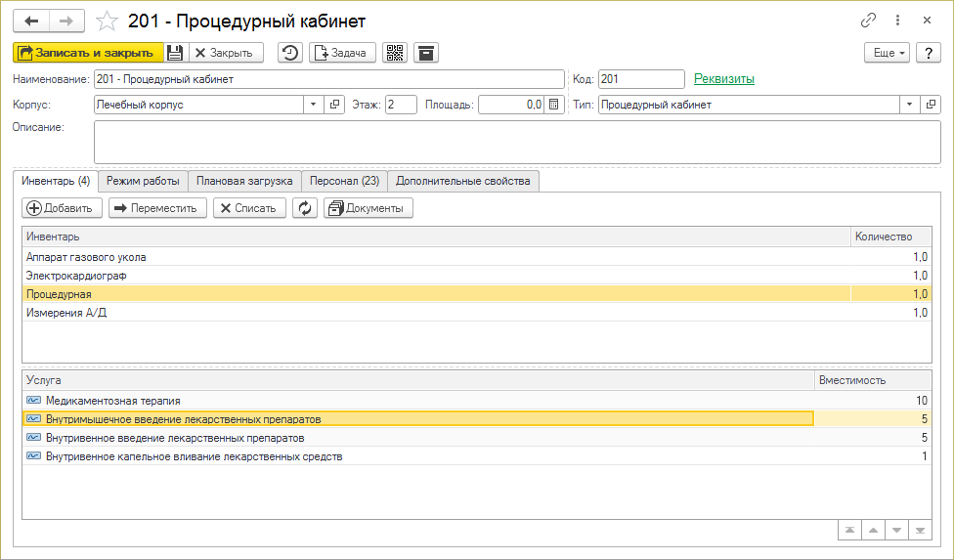Expand the Тип dropdown list

pos(910,105)
